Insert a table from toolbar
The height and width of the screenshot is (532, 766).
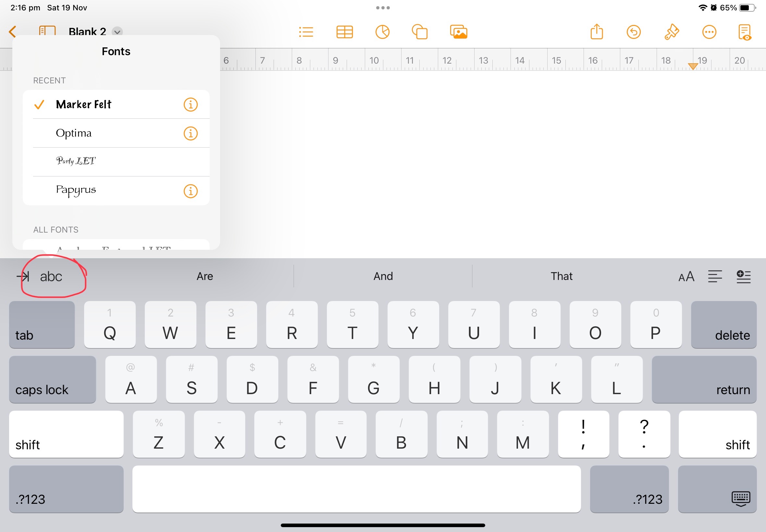pyautogui.click(x=344, y=32)
